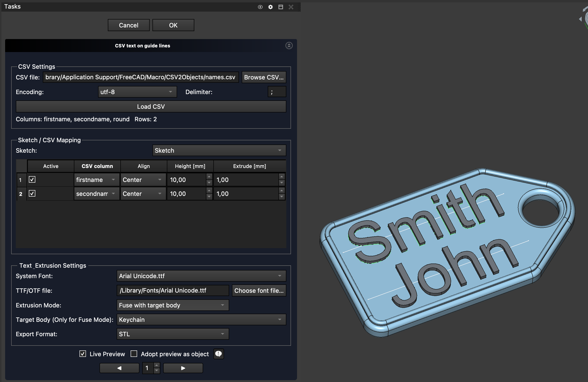Click the CSV column table header

click(97, 166)
